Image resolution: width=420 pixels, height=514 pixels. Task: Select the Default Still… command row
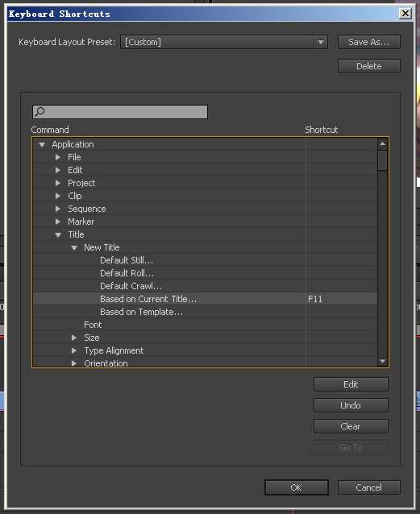pos(205,260)
